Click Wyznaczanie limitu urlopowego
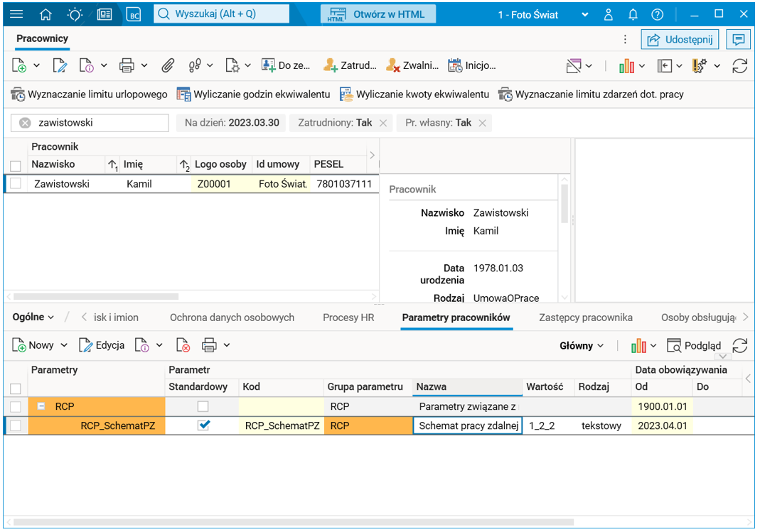The image size is (760, 532). click(x=89, y=94)
